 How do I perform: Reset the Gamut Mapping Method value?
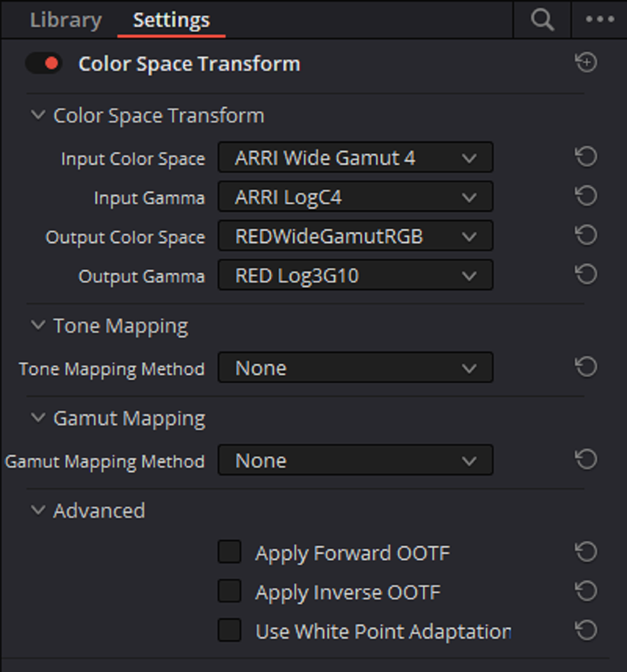pyautogui.click(x=586, y=459)
